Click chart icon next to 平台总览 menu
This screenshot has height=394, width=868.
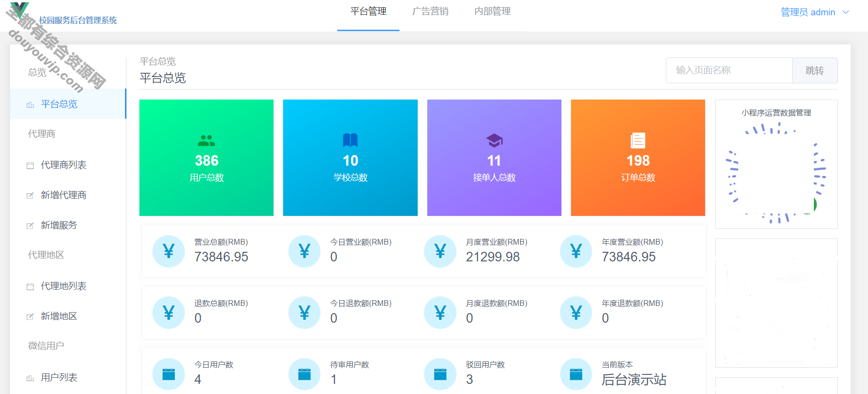(30, 104)
